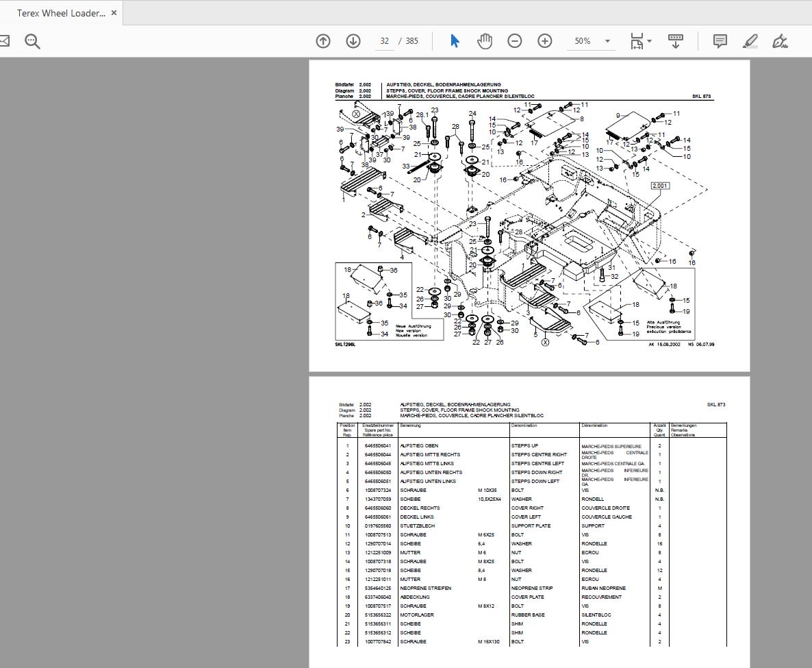Viewport: 812px width, 668px height.
Task: Click RUBBER BASE denomination in row 20
Action: pyautogui.click(x=528, y=615)
